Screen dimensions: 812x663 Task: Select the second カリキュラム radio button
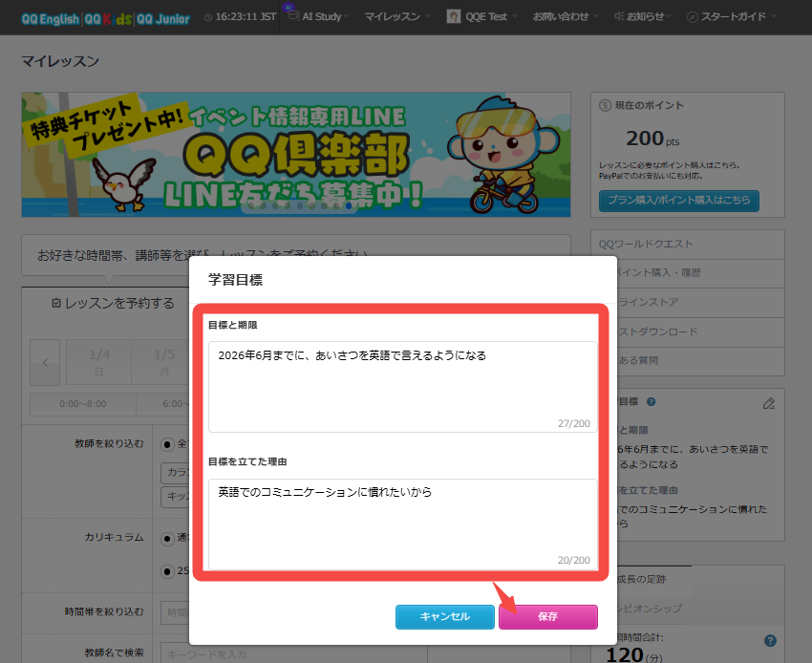(x=167, y=571)
